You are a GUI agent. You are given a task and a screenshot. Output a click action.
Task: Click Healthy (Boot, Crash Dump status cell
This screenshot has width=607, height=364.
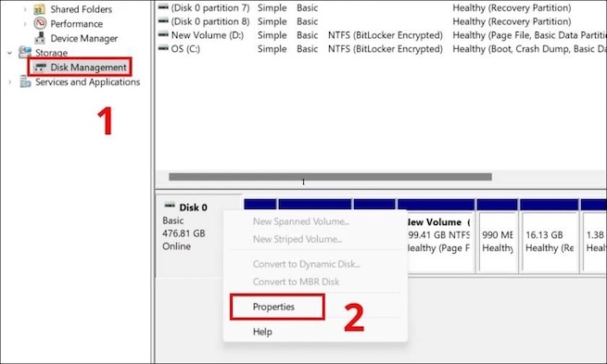529,49
